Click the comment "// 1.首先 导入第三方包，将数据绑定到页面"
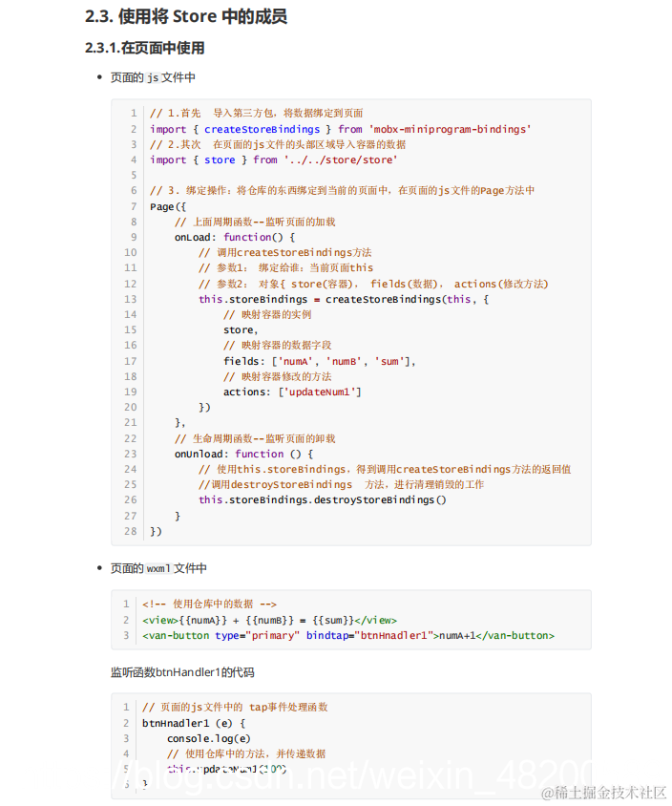 tap(257, 113)
